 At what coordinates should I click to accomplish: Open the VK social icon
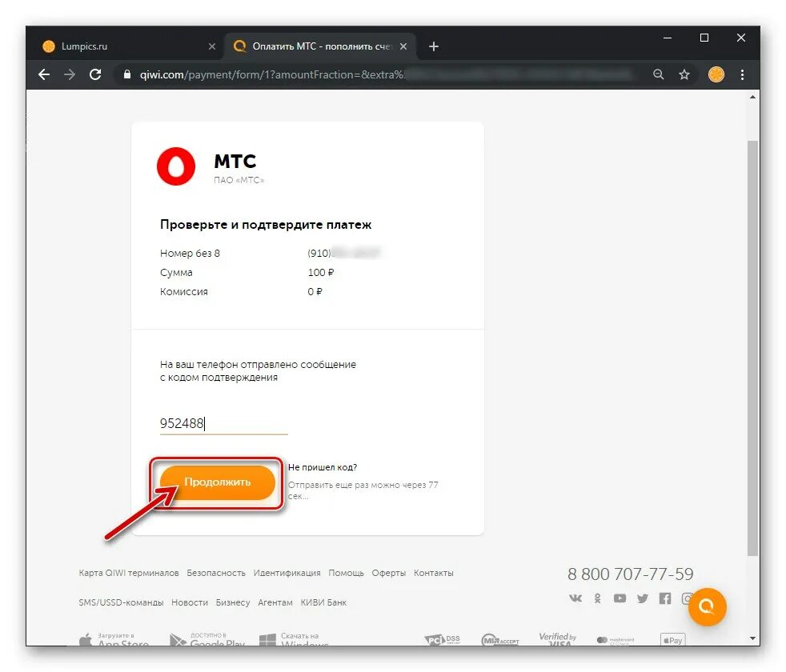pos(575,598)
